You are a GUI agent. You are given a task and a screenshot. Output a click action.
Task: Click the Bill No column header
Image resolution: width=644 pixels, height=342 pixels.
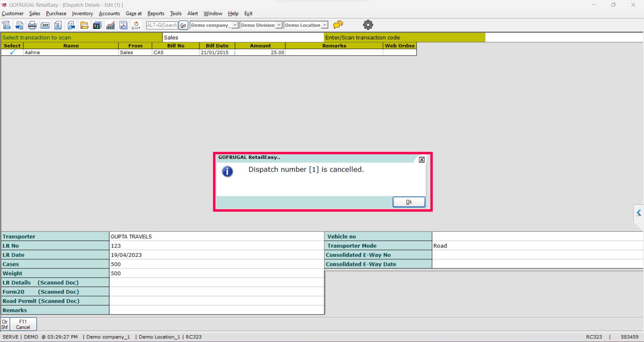point(176,46)
